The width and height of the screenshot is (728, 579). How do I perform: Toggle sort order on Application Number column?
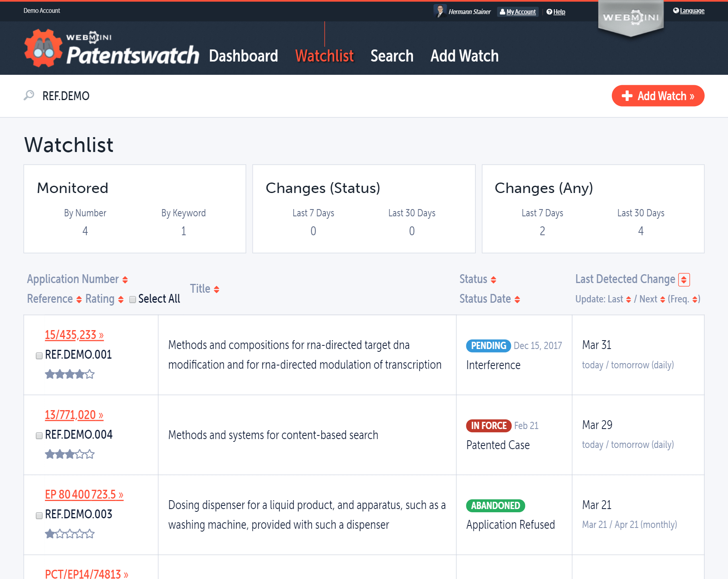[x=125, y=279]
